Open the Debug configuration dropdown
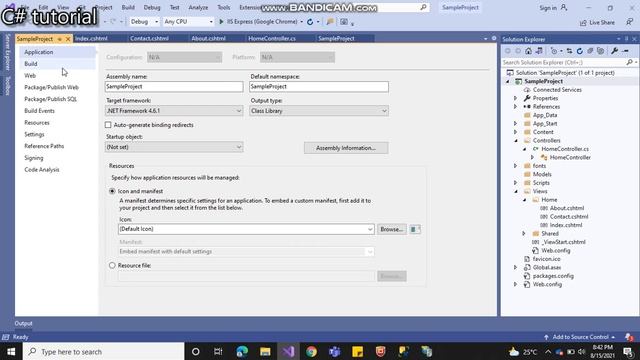 (144, 22)
